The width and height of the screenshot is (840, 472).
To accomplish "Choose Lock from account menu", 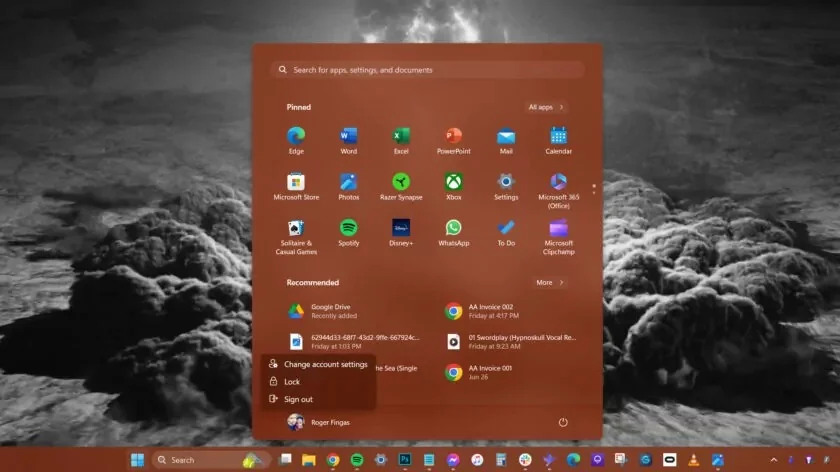I will point(319,381).
